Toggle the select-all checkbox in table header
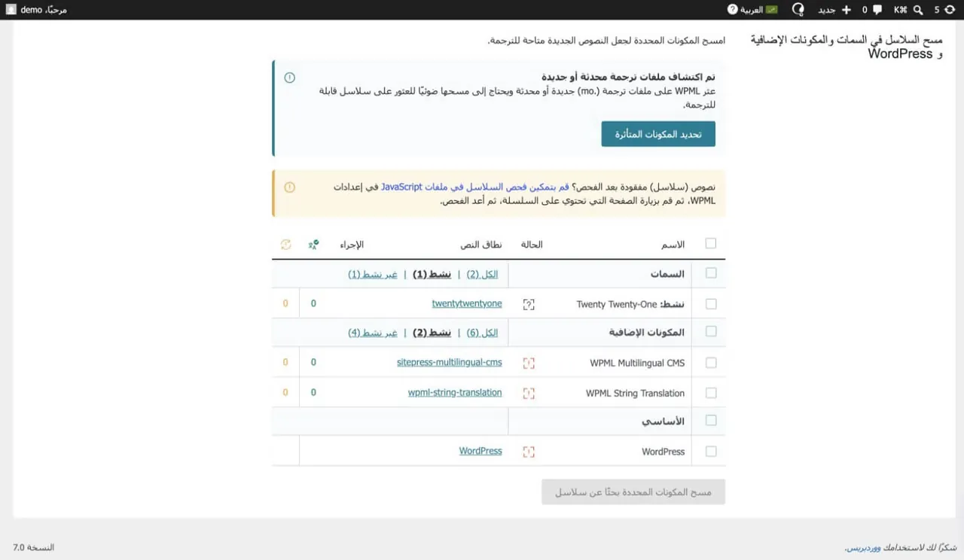This screenshot has width=964, height=560. tap(711, 243)
